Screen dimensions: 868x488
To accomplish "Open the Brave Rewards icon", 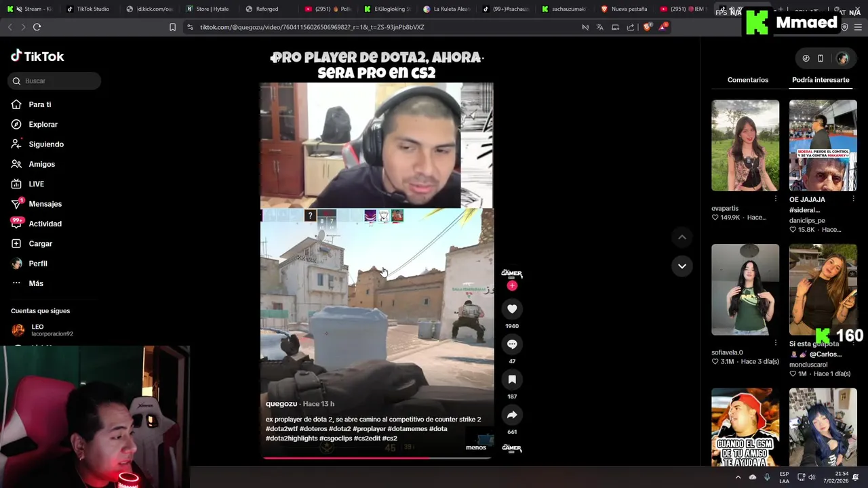I will pyautogui.click(x=663, y=27).
